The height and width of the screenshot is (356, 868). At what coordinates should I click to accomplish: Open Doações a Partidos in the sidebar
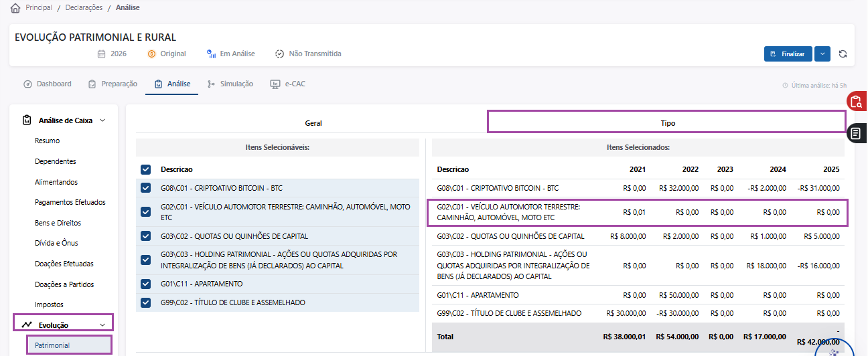click(64, 284)
